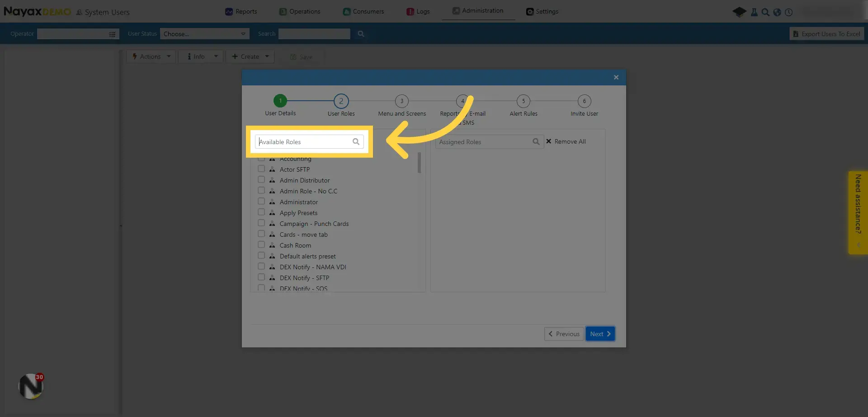Open the User Status Choose dropdown

204,34
